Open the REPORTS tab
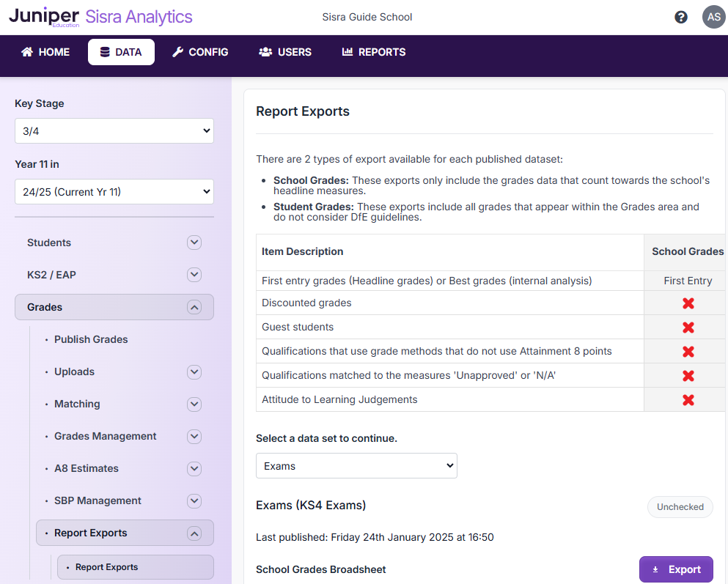This screenshot has width=728, height=584. [x=374, y=52]
